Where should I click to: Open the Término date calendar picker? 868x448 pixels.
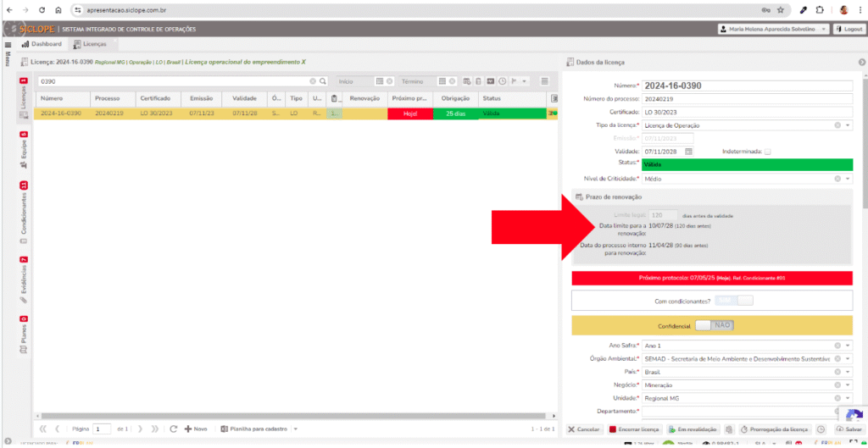[442, 81]
